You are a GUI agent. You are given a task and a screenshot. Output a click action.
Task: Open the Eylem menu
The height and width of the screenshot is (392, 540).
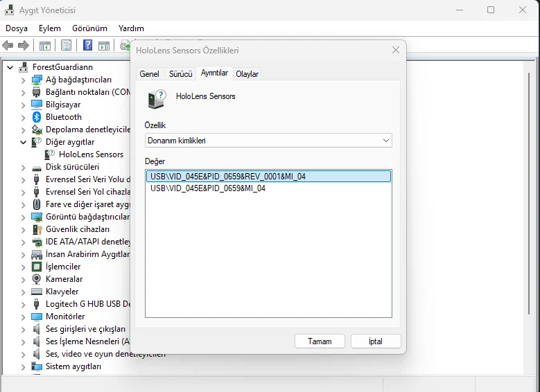50,28
